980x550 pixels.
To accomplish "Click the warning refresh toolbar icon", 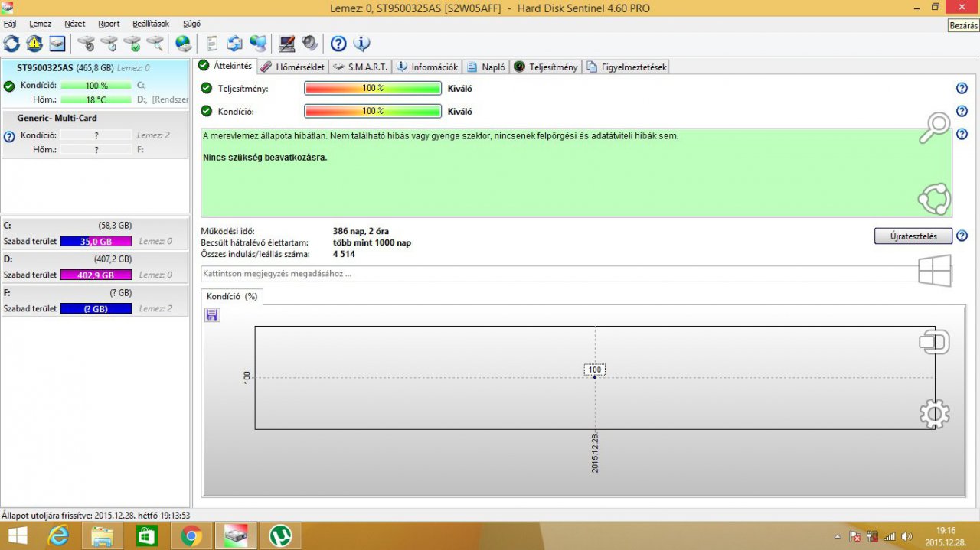I will 34,44.
